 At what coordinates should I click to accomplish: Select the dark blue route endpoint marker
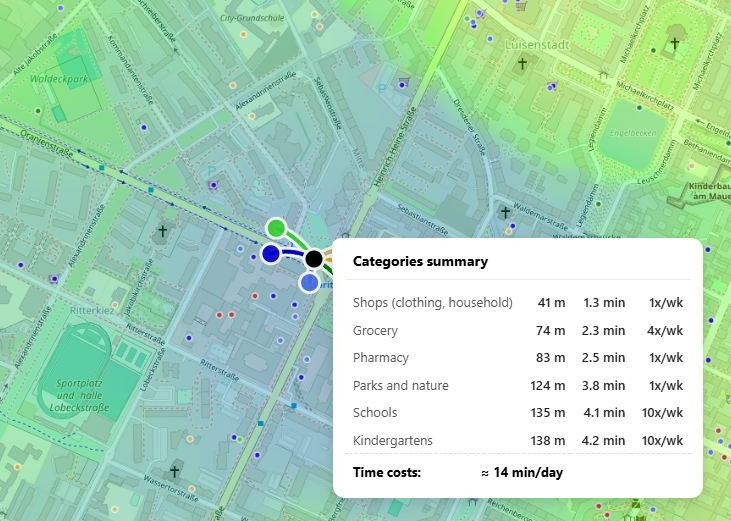coord(270,254)
